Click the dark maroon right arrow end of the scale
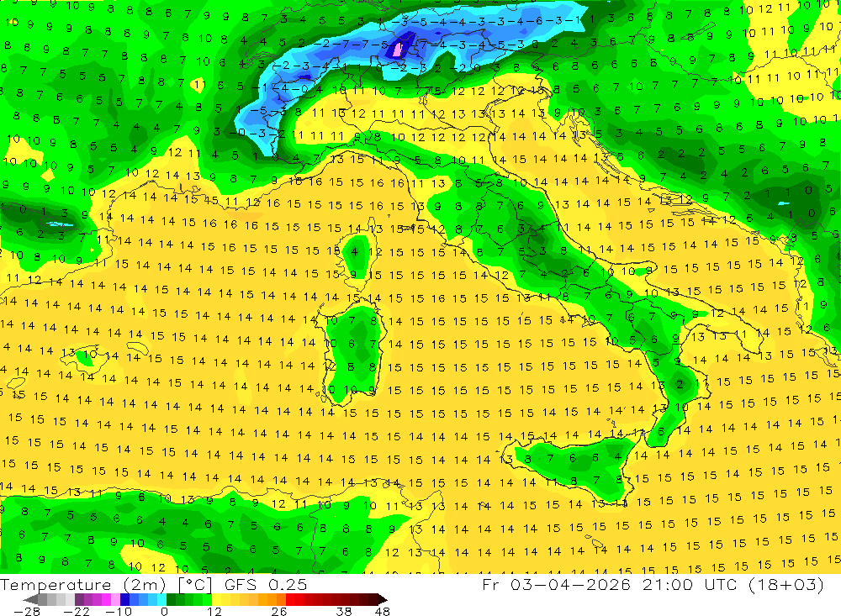This screenshot has width=841, height=616. click(383, 599)
